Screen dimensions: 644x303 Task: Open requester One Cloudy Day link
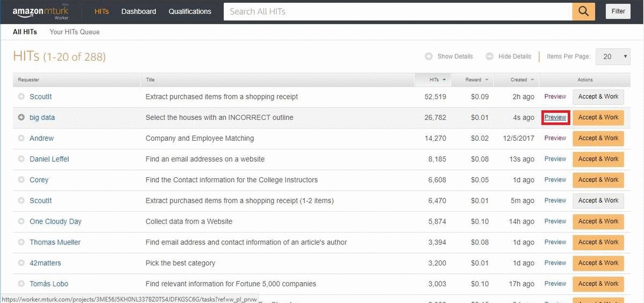click(55, 221)
